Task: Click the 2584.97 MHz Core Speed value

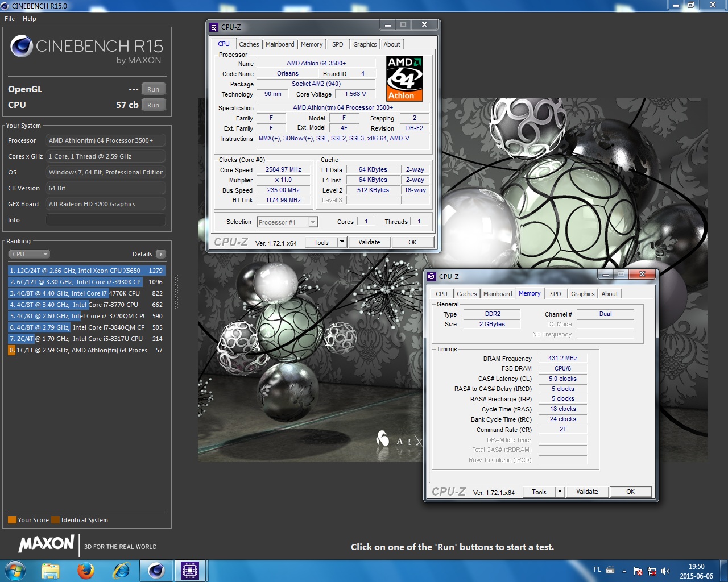Action: (283, 169)
